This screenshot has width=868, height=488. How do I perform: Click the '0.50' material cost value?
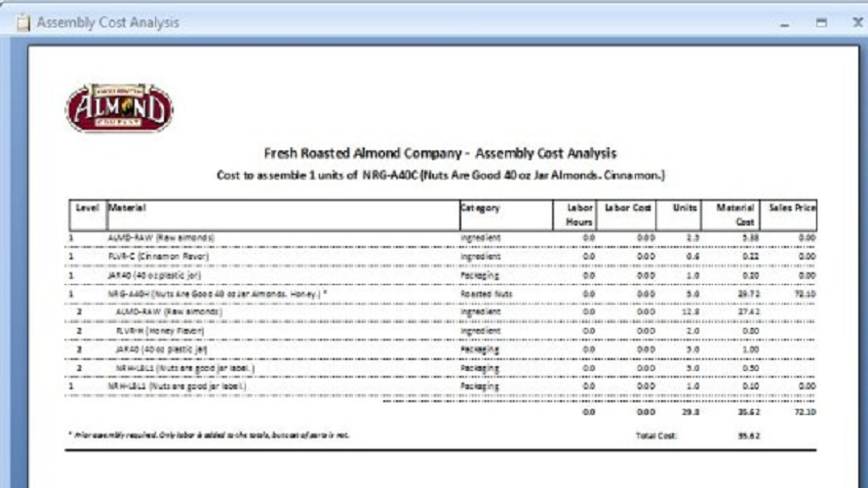pos(751,368)
